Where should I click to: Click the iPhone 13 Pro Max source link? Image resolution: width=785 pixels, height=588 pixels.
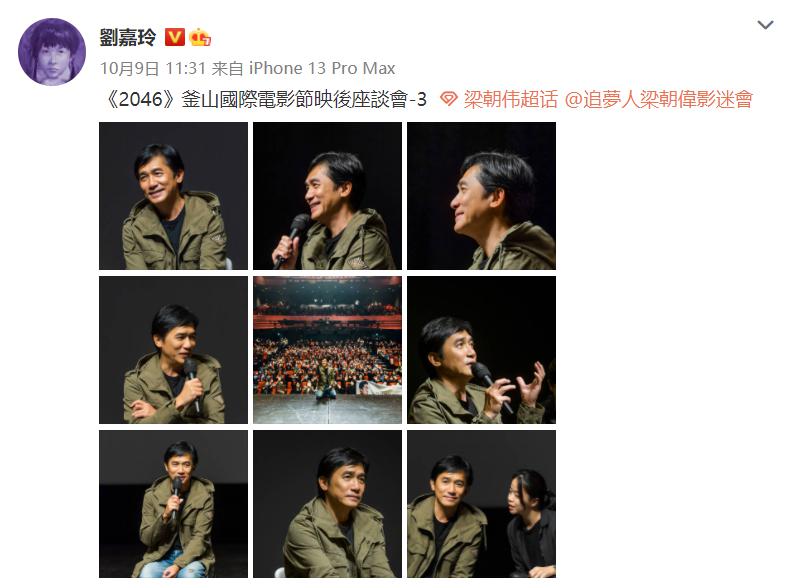pos(322,69)
